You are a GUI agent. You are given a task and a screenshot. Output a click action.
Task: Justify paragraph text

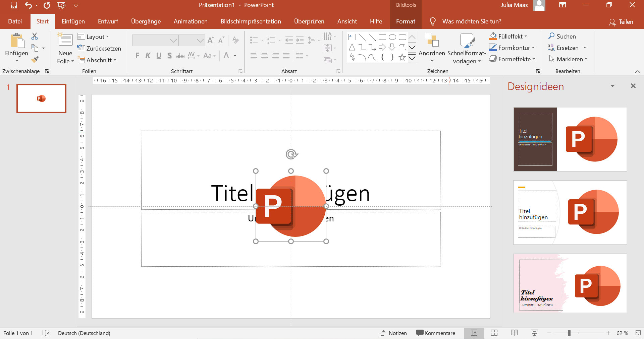tap(286, 56)
